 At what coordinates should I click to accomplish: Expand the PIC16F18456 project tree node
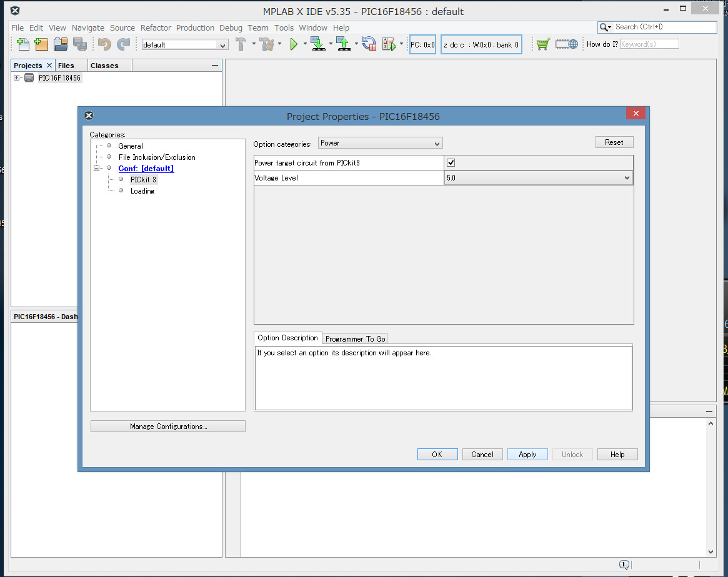pyautogui.click(x=17, y=78)
